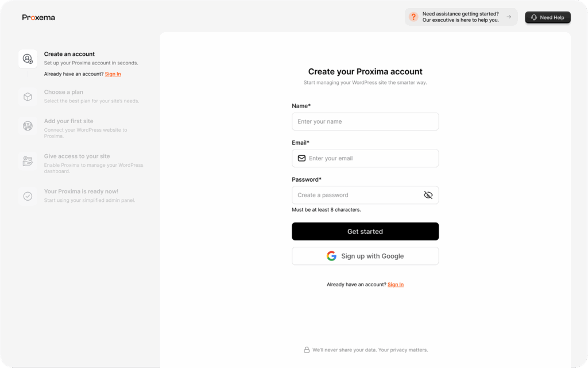The image size is (588, 368).
Task: Toggle password visibility eye icon
Action: coord(428,195)
